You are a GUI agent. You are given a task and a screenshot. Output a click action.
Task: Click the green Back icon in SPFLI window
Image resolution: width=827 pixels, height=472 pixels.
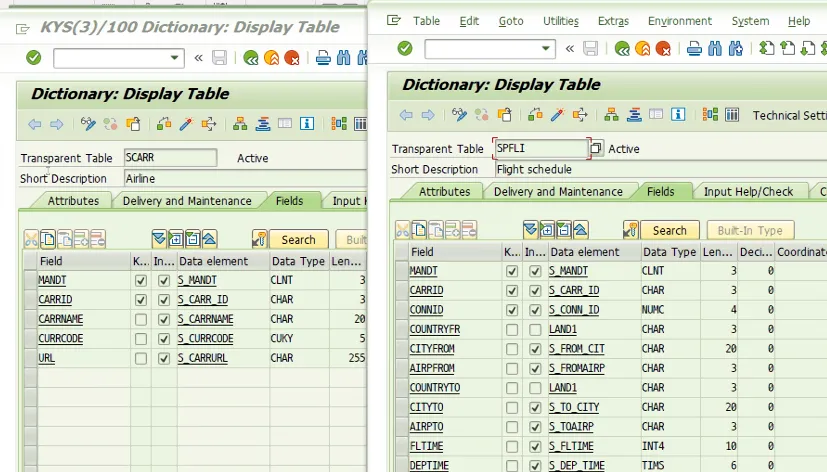tap(622, 49)
